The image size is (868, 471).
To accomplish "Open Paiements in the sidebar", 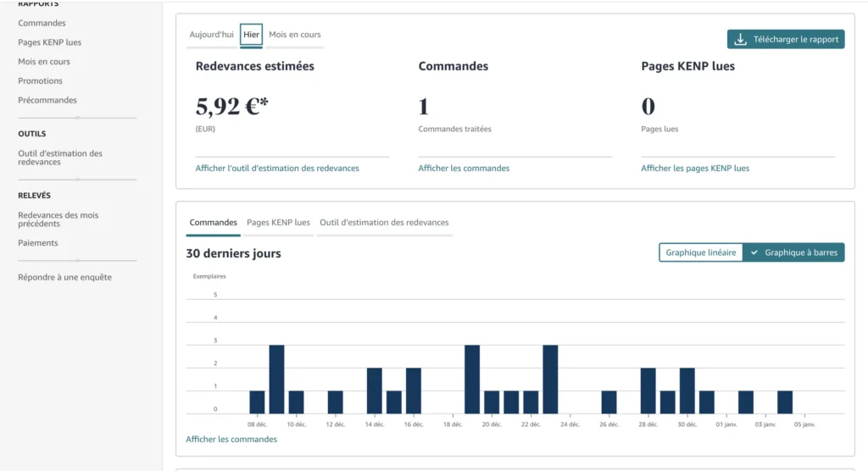I will [x=38, y=243].
